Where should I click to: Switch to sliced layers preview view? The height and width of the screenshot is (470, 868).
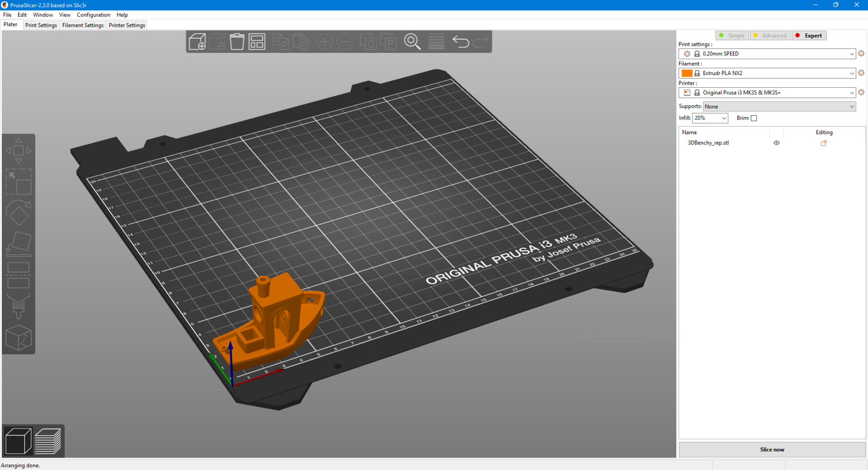(x=48, y=441)
